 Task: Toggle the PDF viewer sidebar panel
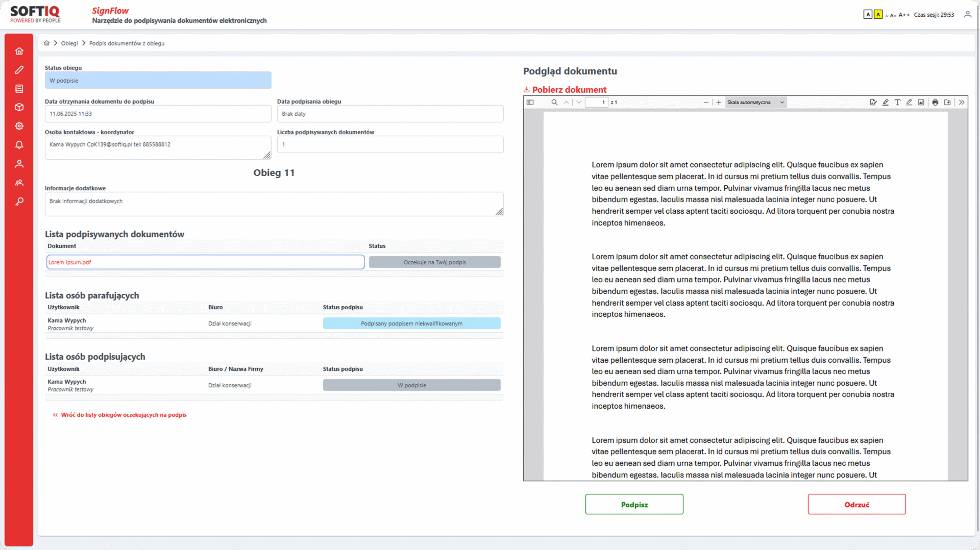[x=530, y=103]
